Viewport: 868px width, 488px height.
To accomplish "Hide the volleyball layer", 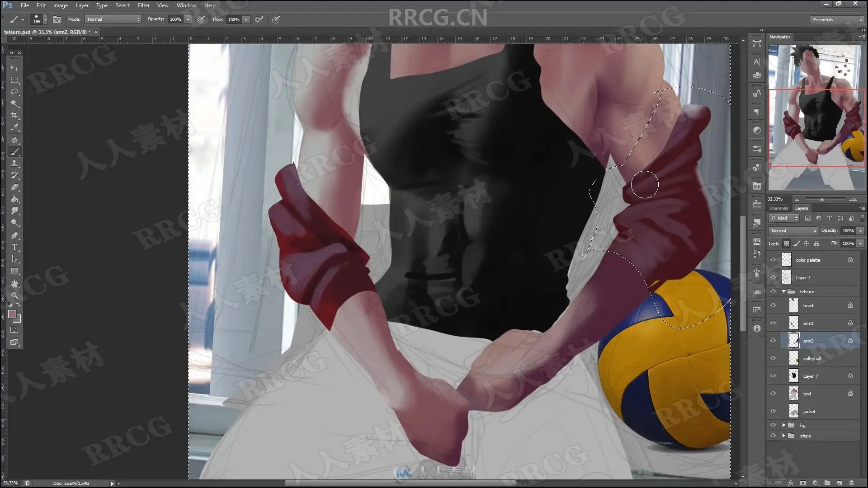I will point(773,358).
